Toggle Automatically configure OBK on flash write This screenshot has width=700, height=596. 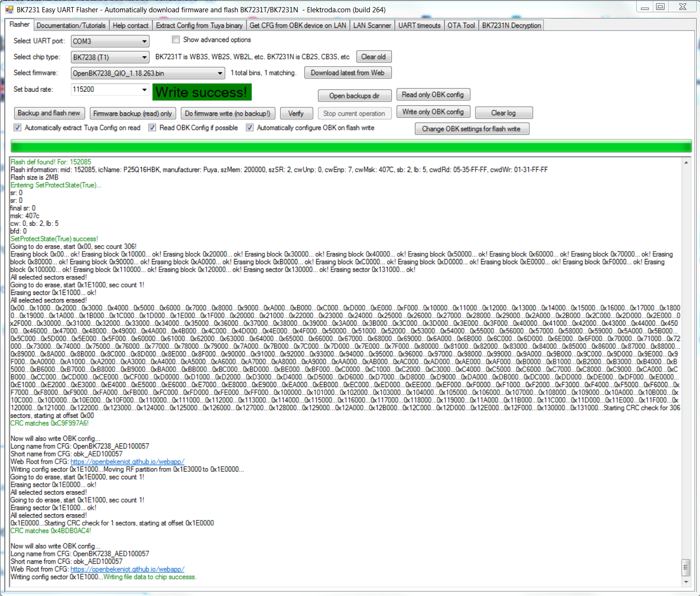pyautogui.click(x=250, y=128)
